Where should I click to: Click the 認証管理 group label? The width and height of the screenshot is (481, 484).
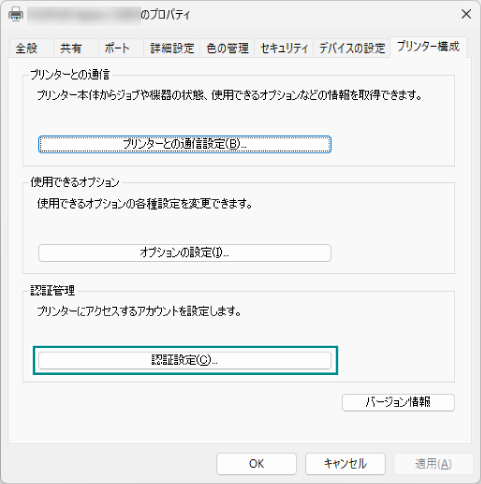click(x=53, y=291)
